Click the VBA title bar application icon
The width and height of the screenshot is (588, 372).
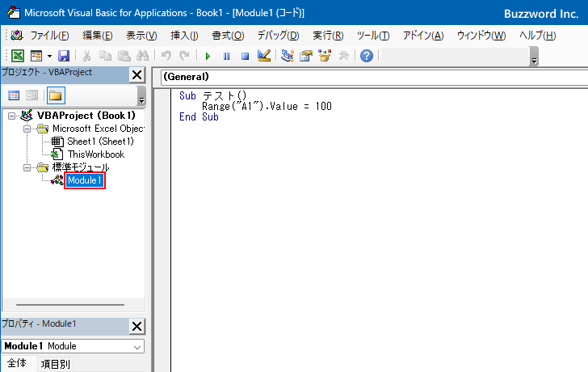pos(14,12)
